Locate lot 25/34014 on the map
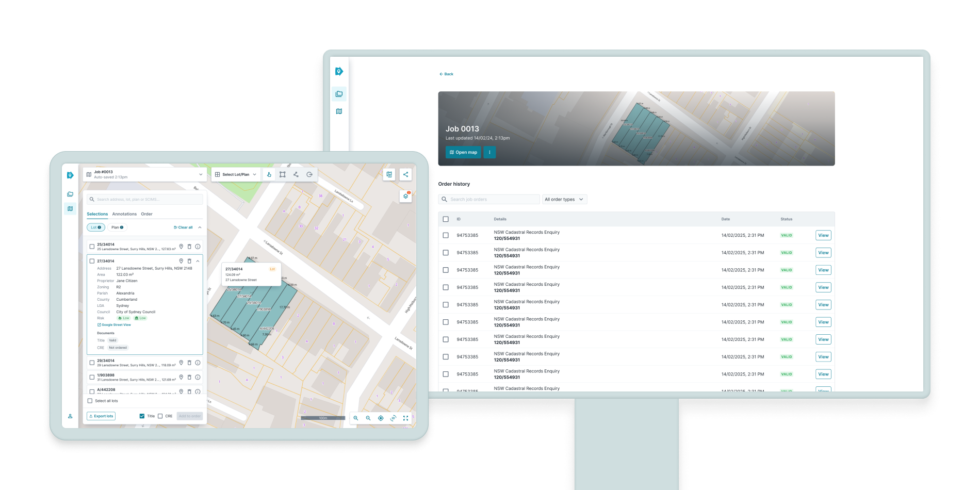This screenshot has height=490, width=980. pyautogui.click(x=181, y=247)
